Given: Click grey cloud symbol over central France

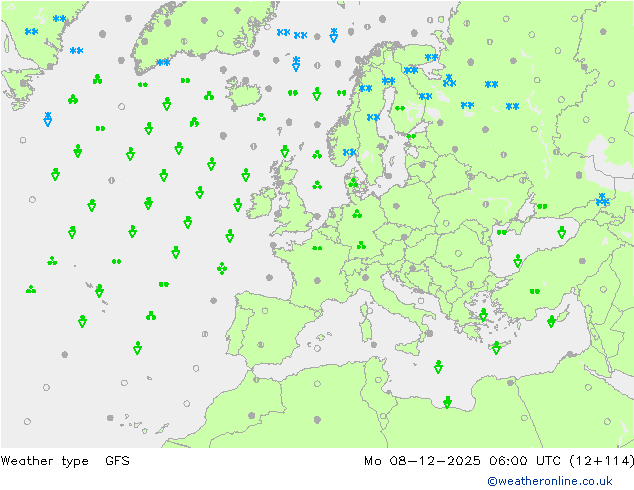Looking at the screenshot, I should click(317, 280).
